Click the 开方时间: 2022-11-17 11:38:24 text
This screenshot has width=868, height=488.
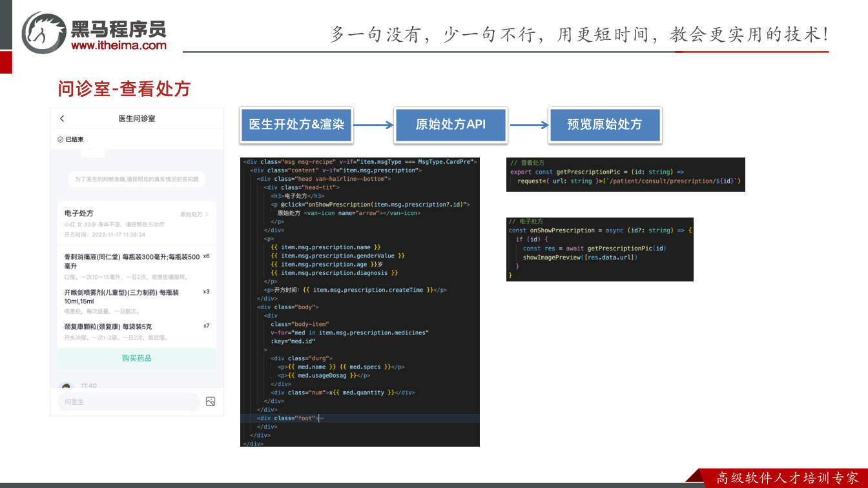click(x=105, y=235)
